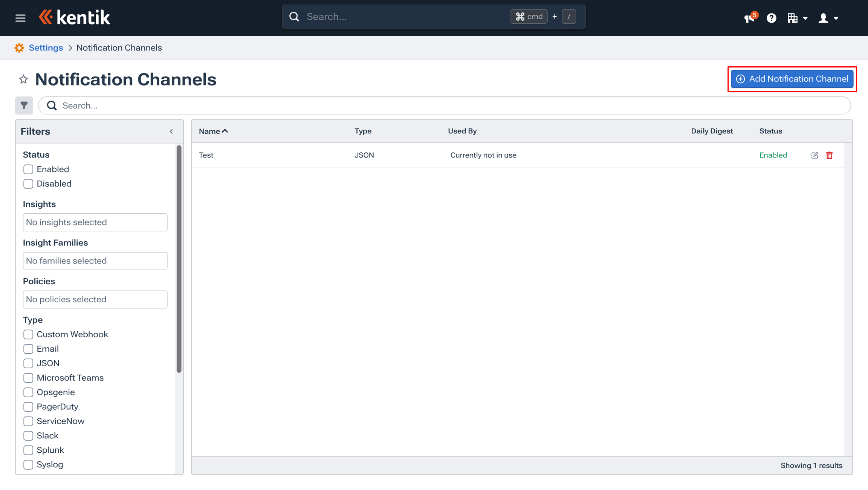
Task: Sort table by Type column header
Action: pyautogui.click(x=363, y=131)
